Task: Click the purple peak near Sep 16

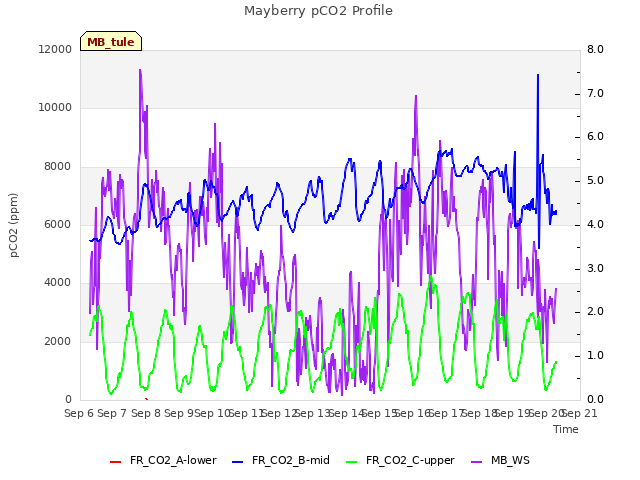Action: (416, 96)
